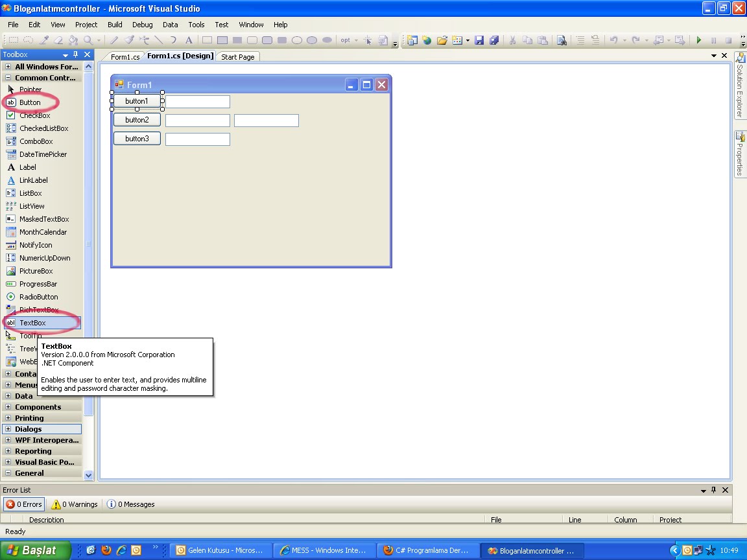Click the bottom scroll arrow of the Toolbox
The image size is (747, 560).
point(88,475)
